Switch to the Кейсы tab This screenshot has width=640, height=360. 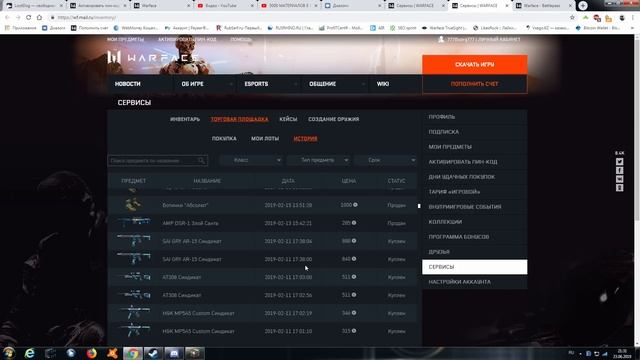click(x=288, y=119)
